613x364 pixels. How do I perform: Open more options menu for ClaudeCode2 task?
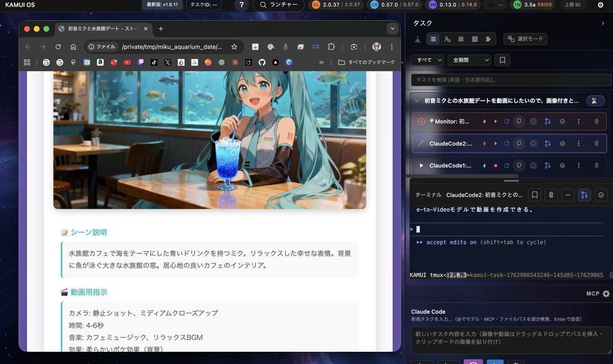pyautogui.click(x=578, y=143)
